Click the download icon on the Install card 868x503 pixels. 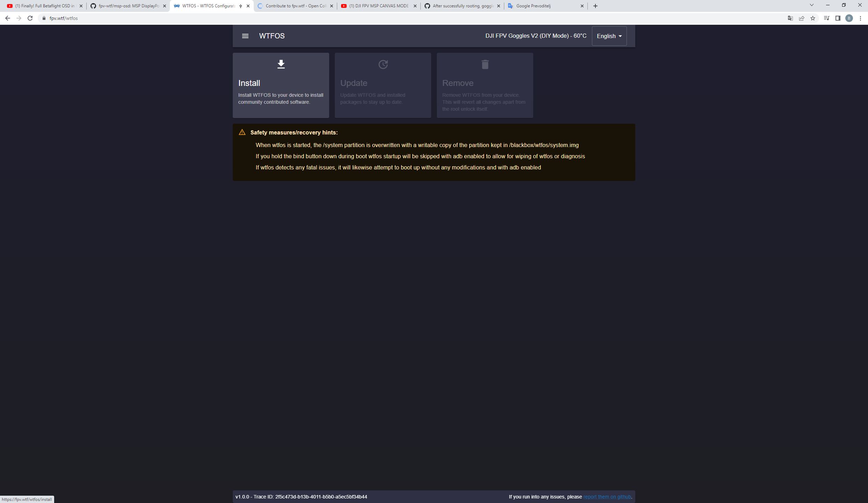281,64
